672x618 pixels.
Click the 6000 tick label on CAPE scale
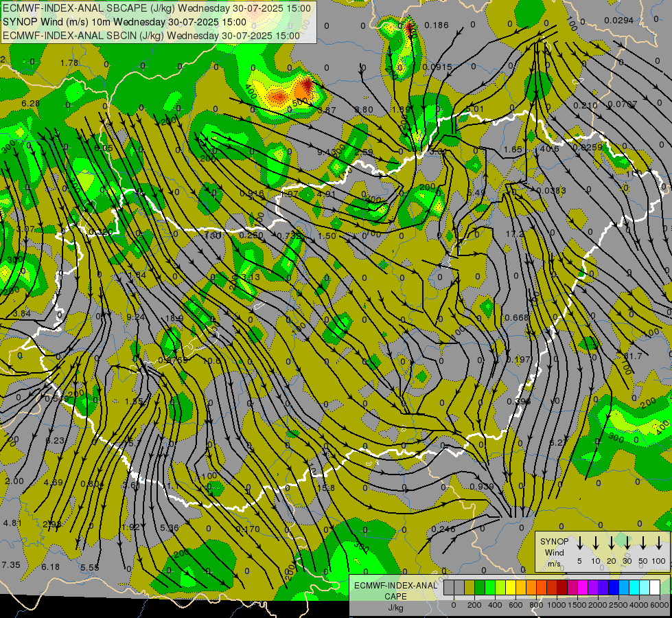659,605
